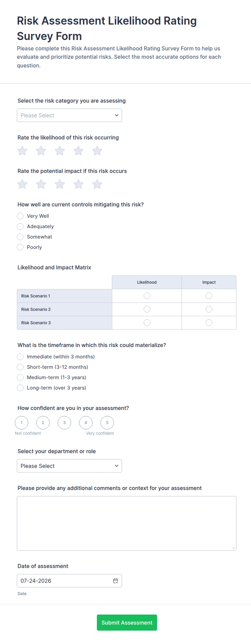Select Short-term (3-12 months) timeframe
251x644 pixels.
[x=20, y=367]
